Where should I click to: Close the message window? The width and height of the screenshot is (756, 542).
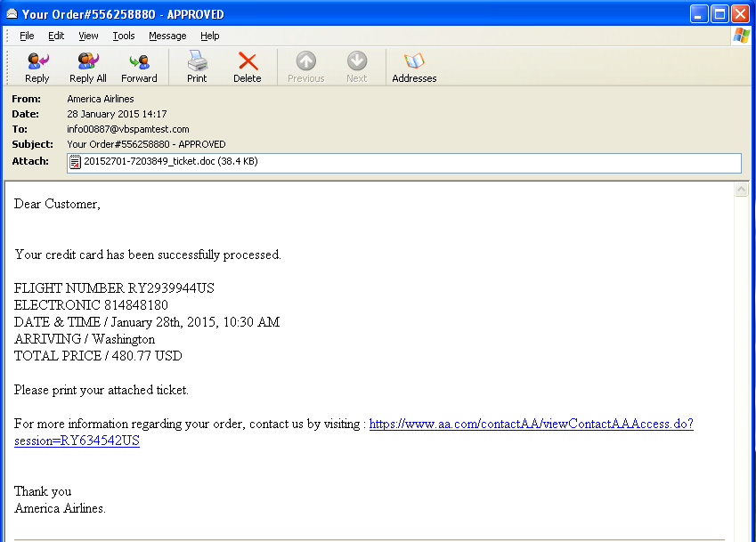tap(740, 14)
